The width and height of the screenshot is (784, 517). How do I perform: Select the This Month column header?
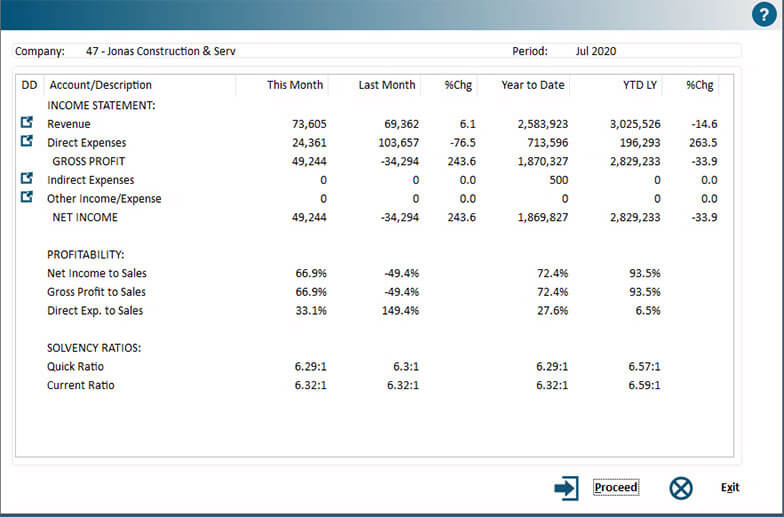point(294,86)
